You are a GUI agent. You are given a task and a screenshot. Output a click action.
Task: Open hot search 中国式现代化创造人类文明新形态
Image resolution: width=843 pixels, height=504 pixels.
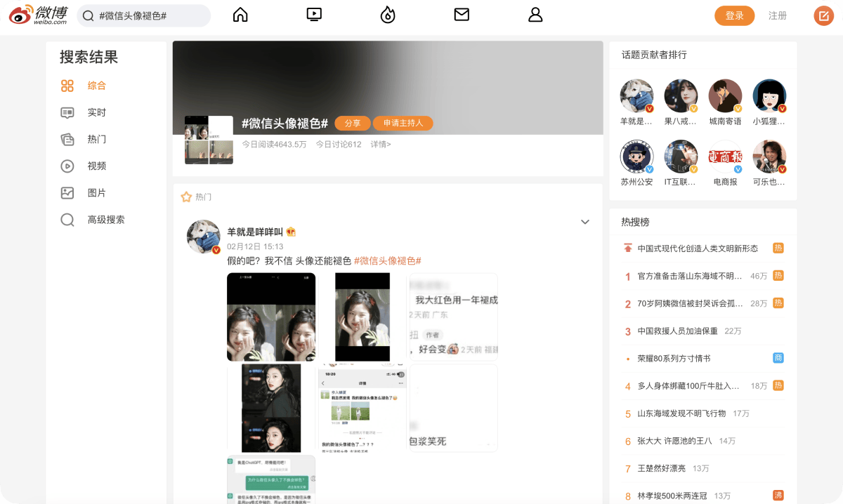(698, 248)
